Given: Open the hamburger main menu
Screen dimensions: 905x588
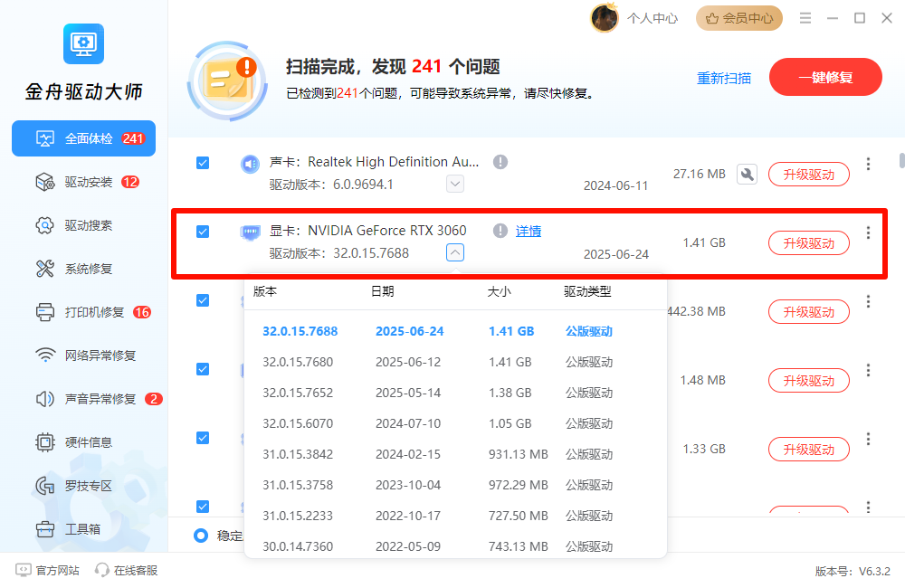Looking at the screenshot, I should click(805, 18).
